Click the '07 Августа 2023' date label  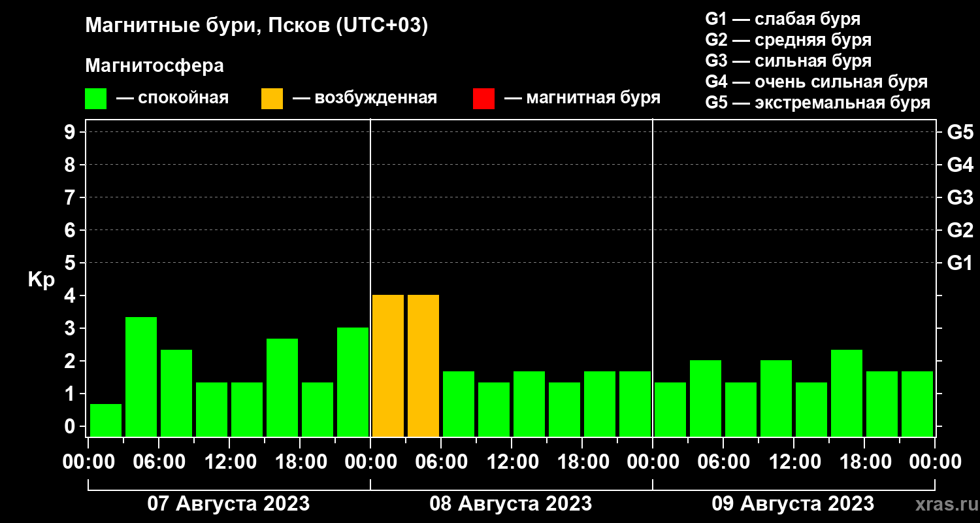point(229,504)
